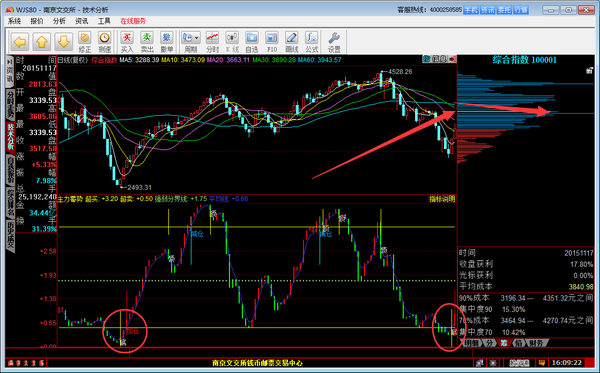Open the 自选 favorites folder icon
Viewport: 600px width, 373px height.
251,42
